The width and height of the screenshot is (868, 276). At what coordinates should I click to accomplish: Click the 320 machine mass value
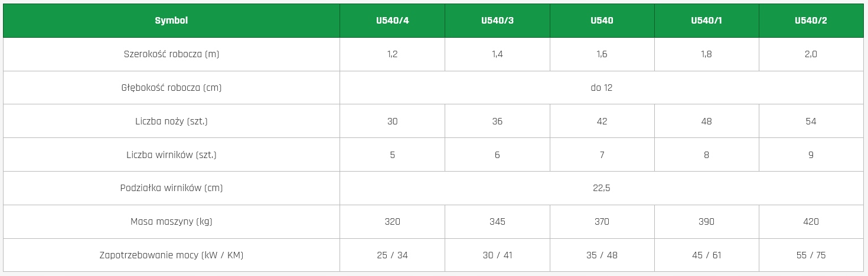392,222
